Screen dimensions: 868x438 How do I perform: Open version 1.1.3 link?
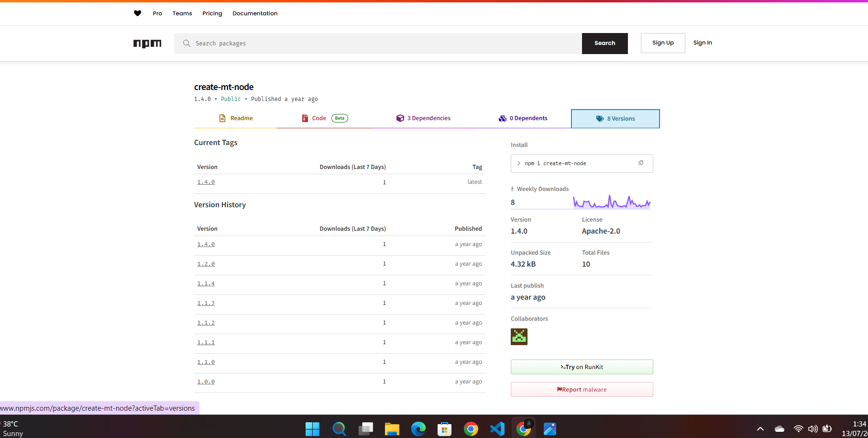[206, 303]
